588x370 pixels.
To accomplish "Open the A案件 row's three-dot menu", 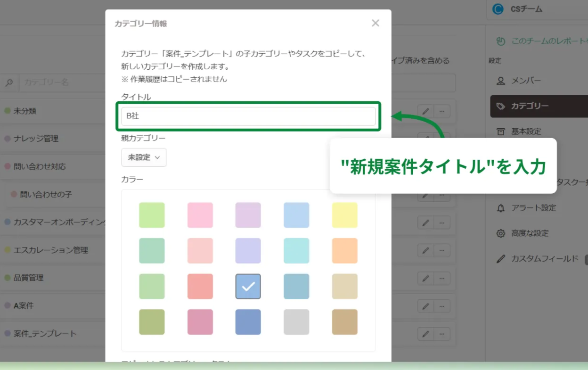I will [x=443, y=306].
